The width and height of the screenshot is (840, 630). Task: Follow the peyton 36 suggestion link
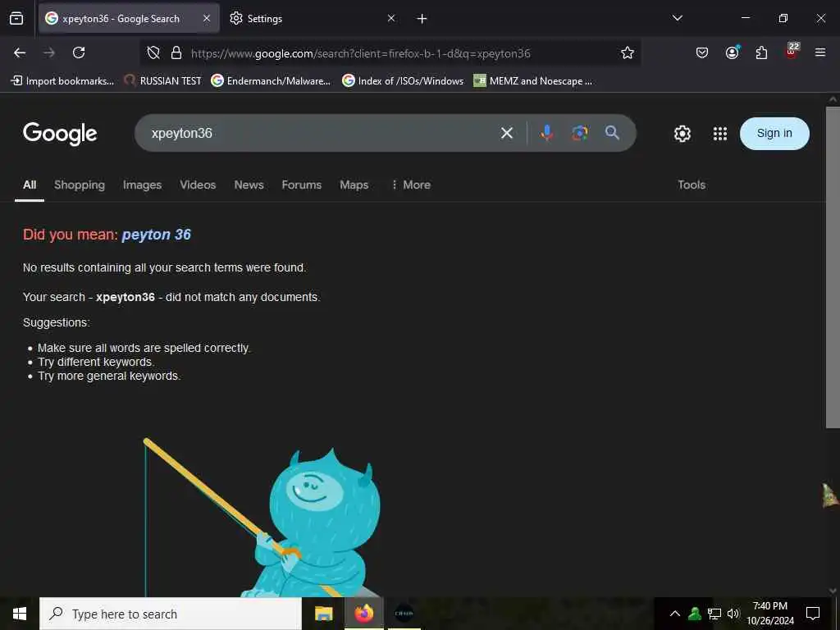click(x=157, y=235)
